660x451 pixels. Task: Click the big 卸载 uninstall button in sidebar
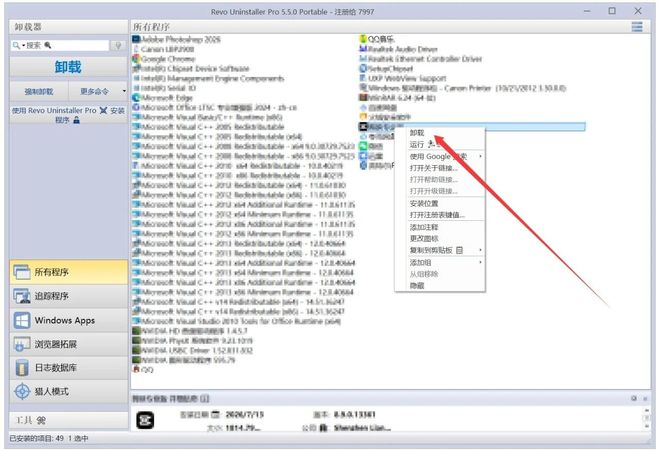[x=68, y=67]
